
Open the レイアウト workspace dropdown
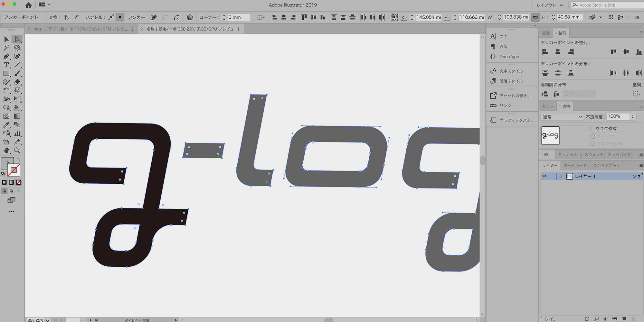[x=550, y=5]
